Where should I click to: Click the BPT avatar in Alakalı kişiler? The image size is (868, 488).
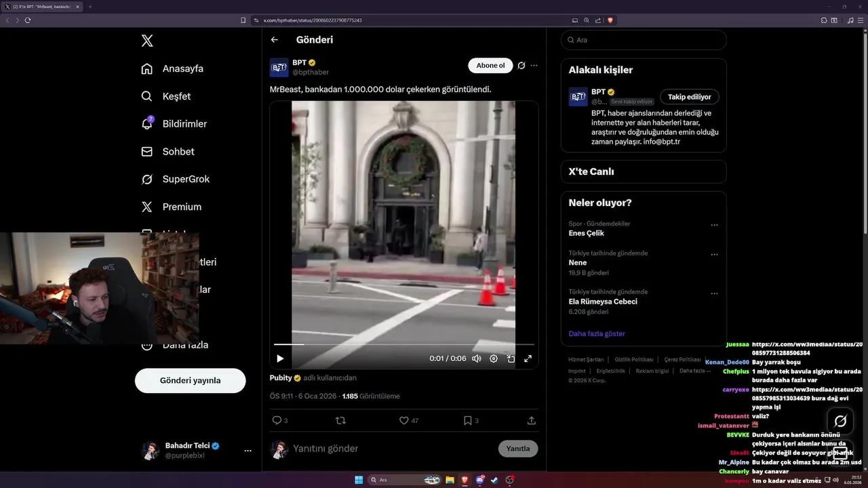click(578, 97)
